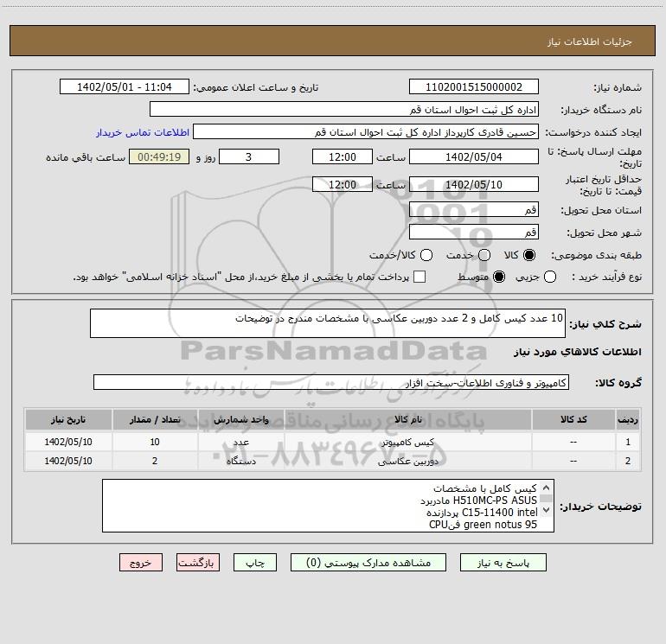666x644 pixels.
Task: Click the quantity cell showing 10
Action: (155, 442)
